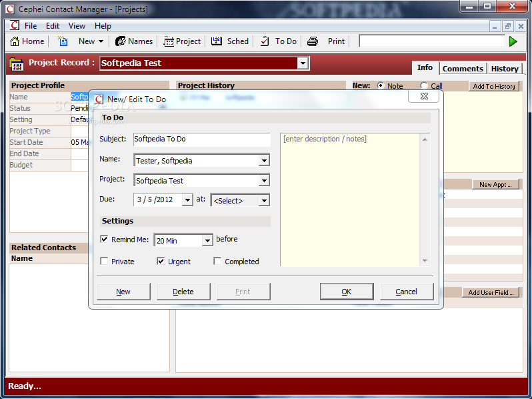Click the green Go arrow next to search
532x399 pixels.
(x=513, y=41)
